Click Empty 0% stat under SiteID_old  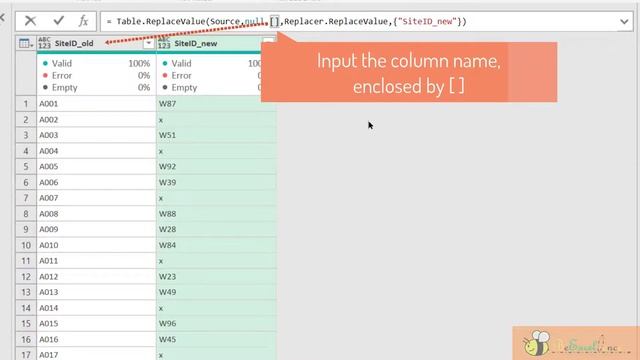tap(96, 87)
